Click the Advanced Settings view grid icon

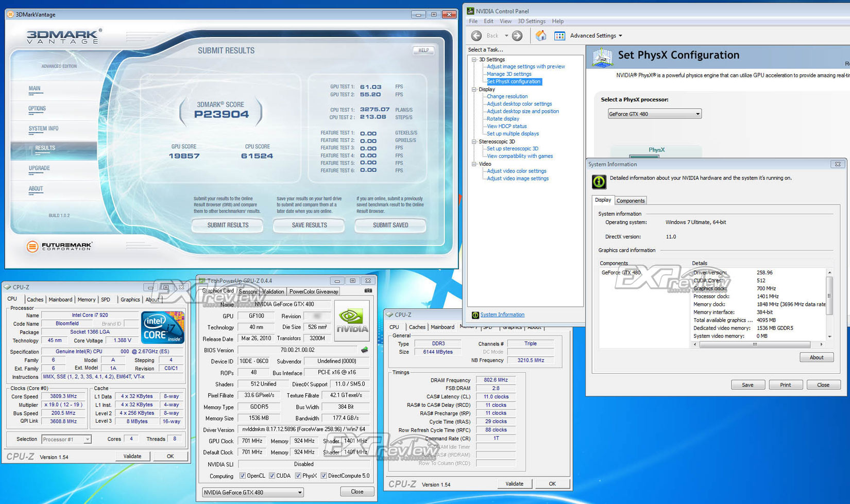(x=559, y=36)
